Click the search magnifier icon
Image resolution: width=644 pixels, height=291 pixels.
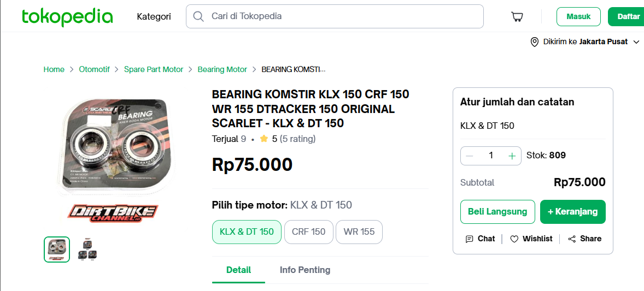[x=199, y=16]
